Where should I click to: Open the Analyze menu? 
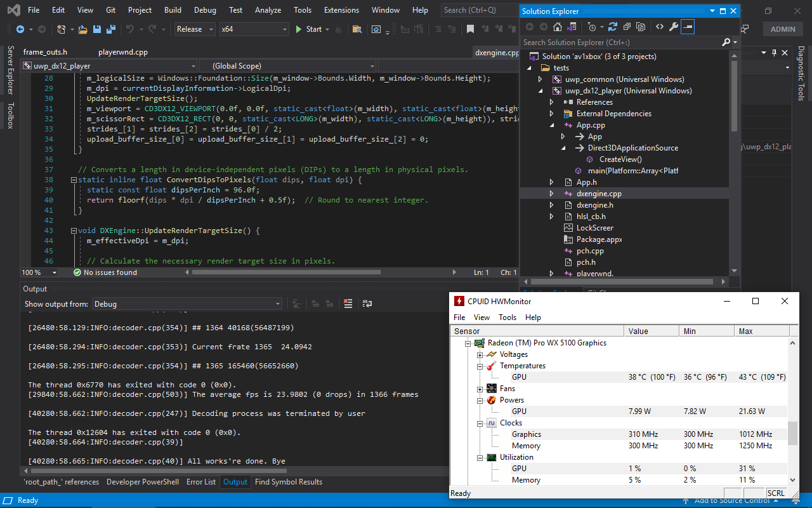coord(268,10)
